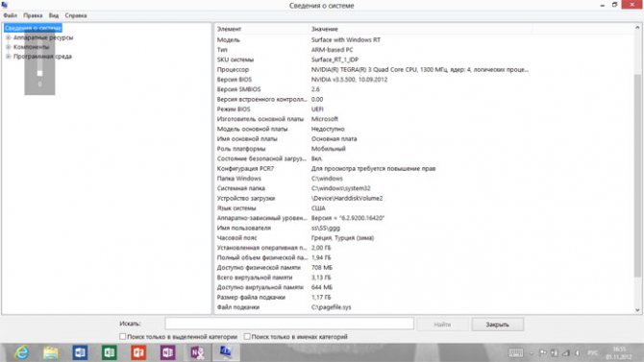Select the Модель row
The image size is (644, 362).
pos(424,39)
